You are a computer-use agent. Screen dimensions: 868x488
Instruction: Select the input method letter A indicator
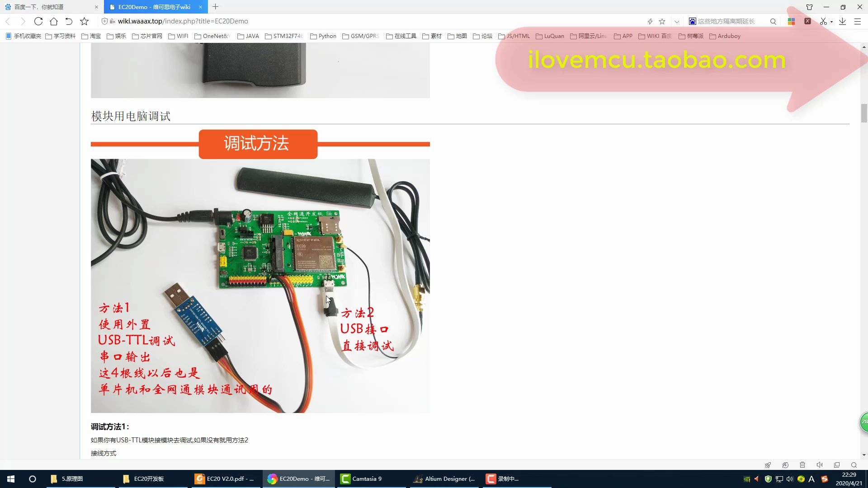point(811,479)
